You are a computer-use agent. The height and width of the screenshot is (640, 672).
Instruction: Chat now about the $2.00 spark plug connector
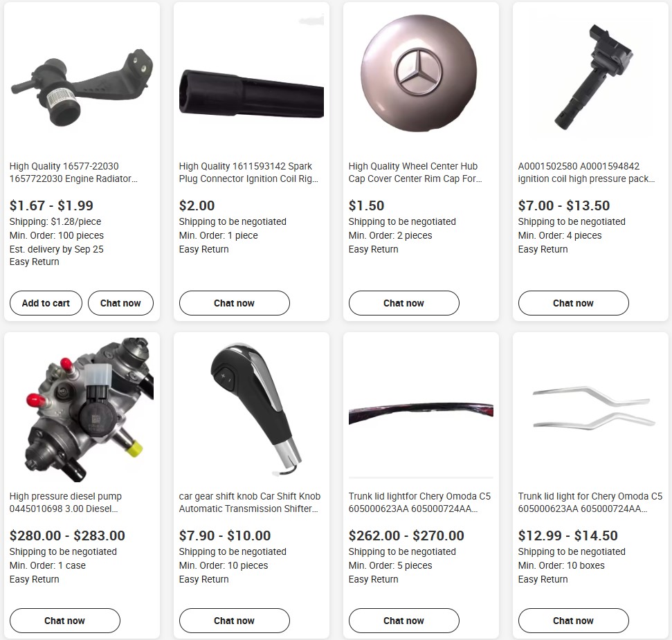coord(235,303)
